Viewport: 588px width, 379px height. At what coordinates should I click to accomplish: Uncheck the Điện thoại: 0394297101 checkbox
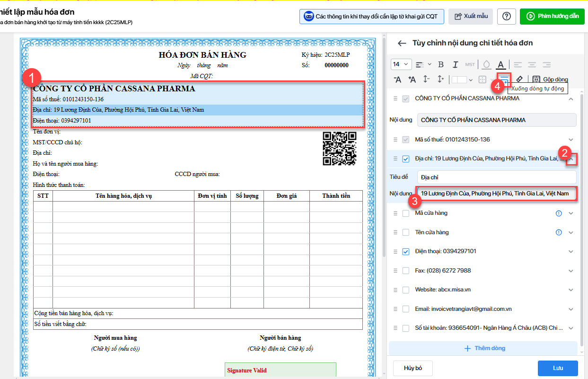pyautogui.click(x=406, y=252)
